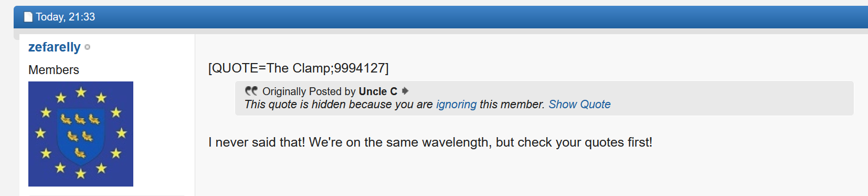868x196 pixels.
Task: Click the blue post header bar
Action: (x=441, y=17)
